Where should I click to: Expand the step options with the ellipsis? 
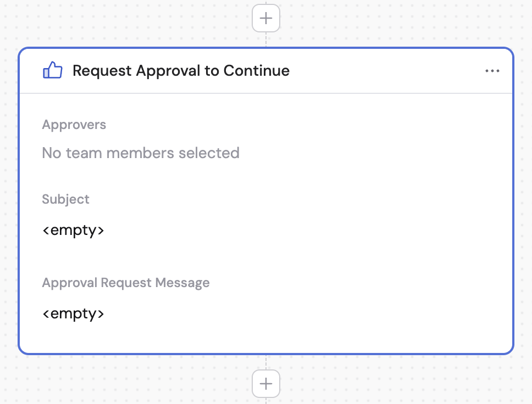492,70
